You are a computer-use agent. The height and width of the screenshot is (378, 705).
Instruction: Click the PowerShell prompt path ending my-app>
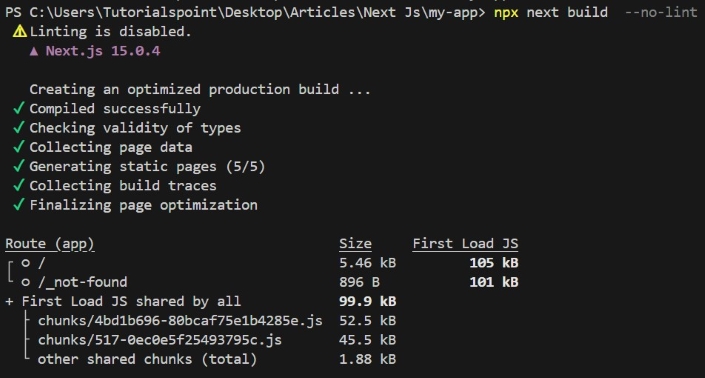(245, 12)
